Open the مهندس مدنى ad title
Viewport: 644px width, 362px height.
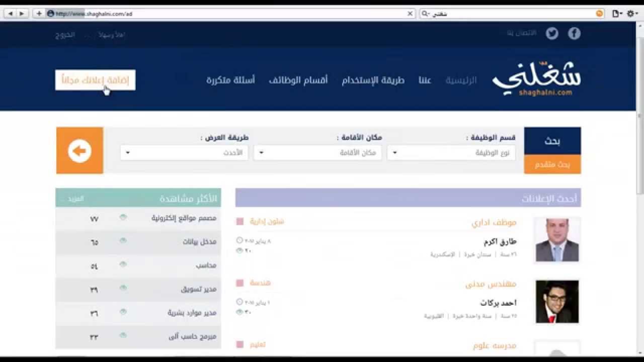491,284
